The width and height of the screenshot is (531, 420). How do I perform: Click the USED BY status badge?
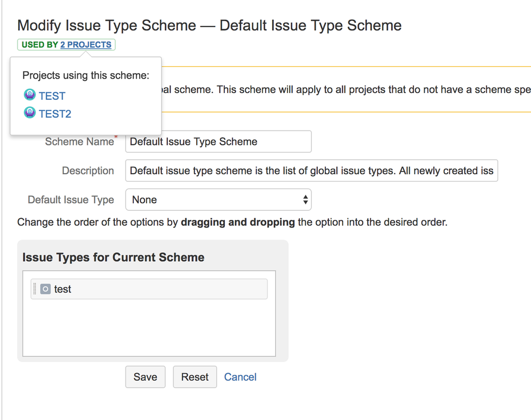(x=40, y=45)
